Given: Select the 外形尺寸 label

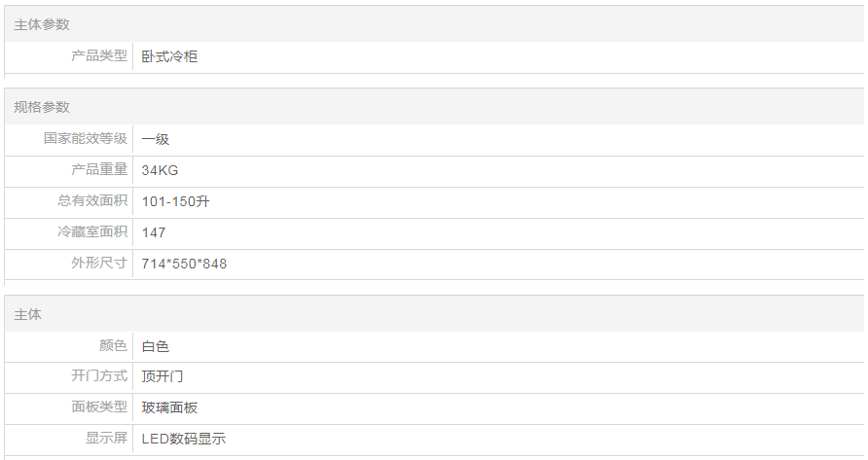Looking at the screenshot, I should click(x=99, y=264).
